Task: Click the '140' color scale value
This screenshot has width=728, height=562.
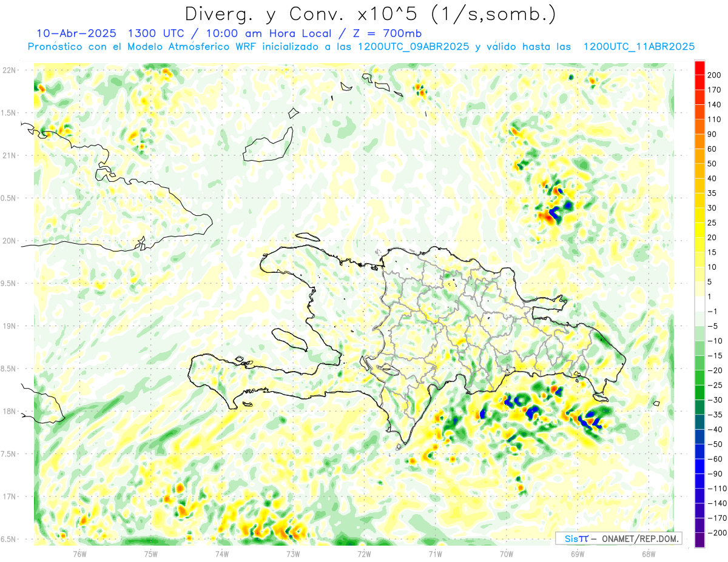Action: 715,105
